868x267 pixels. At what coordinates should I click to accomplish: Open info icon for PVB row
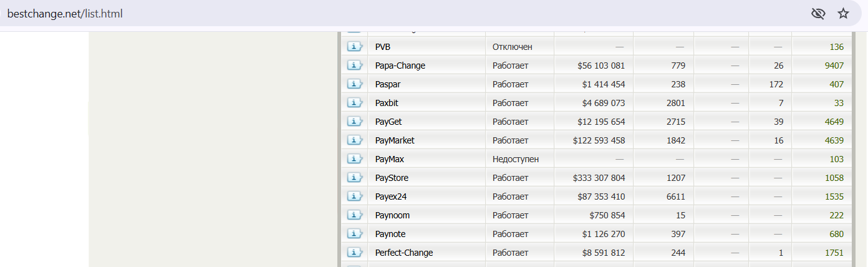355,47
